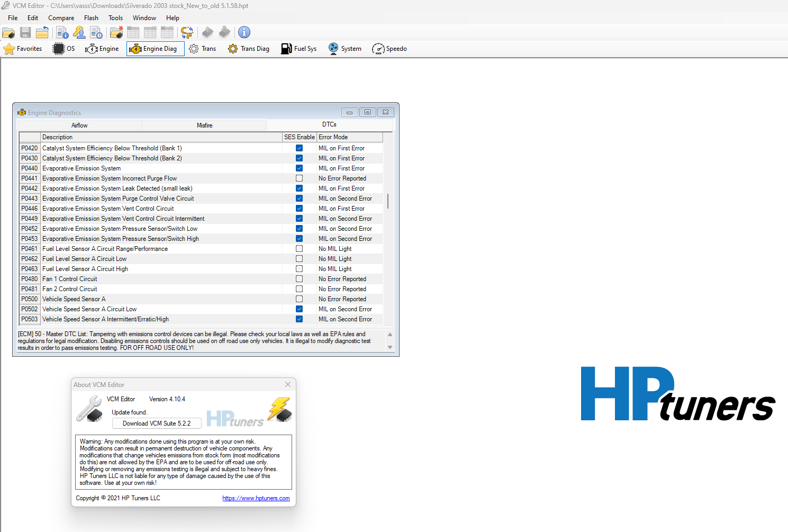Click the chip with upward arrow icon
This screenshot has width=788, height=532.
tap(207, 32)
